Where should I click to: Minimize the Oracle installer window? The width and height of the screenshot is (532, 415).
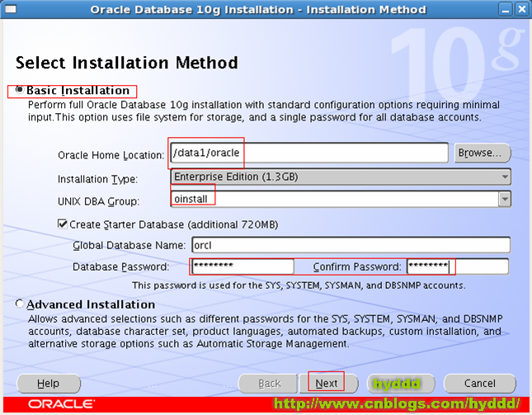pyautogui.click(x=506, y=9)
